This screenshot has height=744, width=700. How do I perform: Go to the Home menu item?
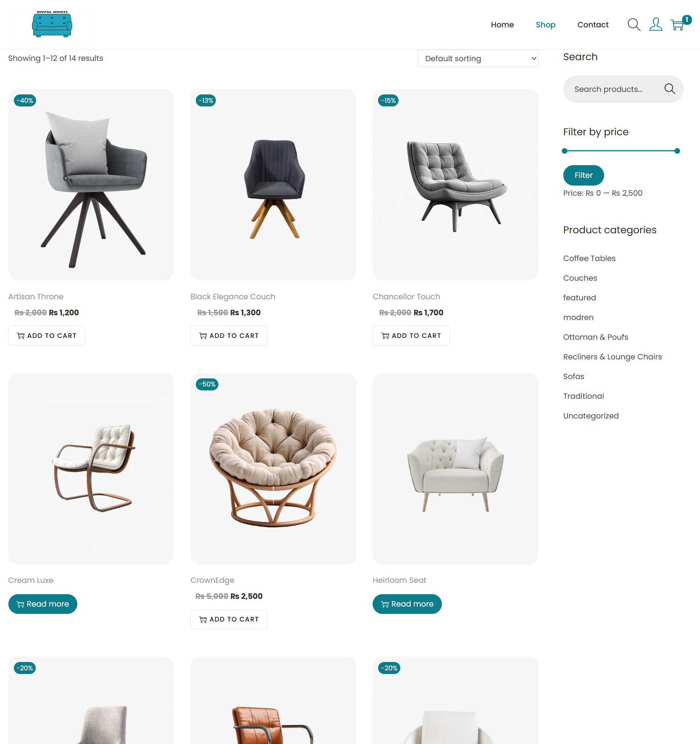[502, 25]
